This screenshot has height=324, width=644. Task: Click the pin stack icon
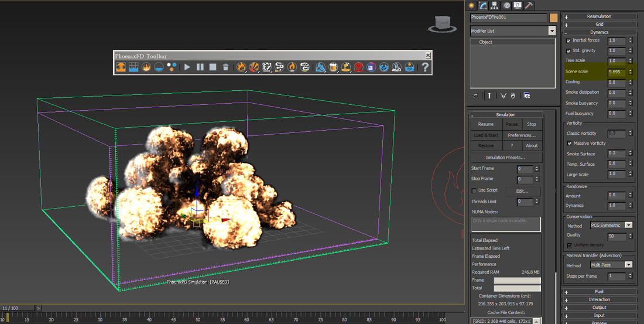click(x=475, y=96)
